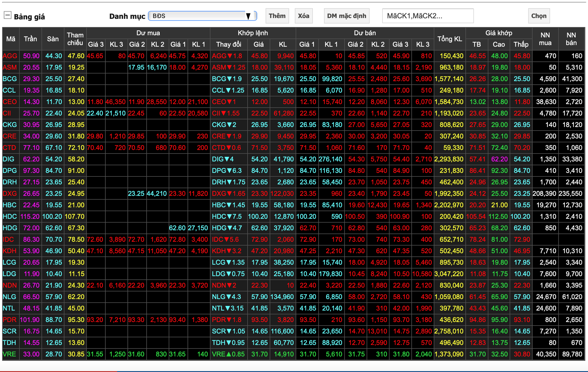The image size is (588, 372).
Task: Select the AGG stock symbol
Action: 10,56
